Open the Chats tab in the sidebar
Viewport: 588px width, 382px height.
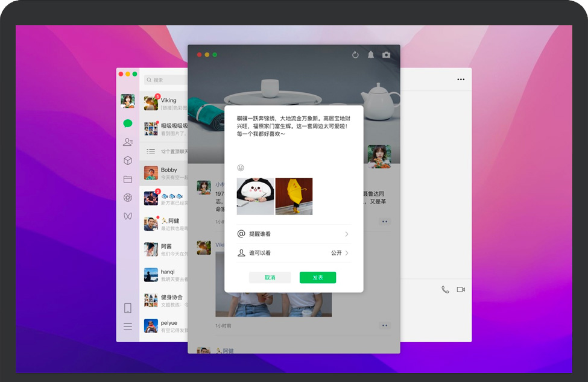(128, 124)
